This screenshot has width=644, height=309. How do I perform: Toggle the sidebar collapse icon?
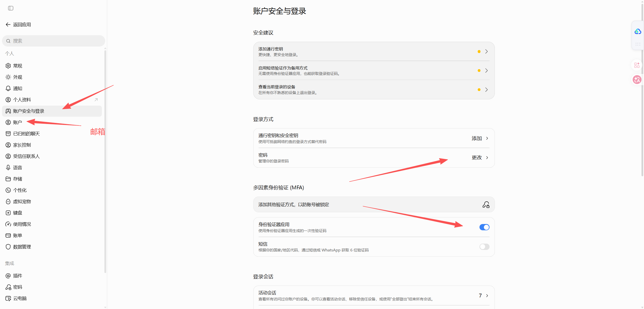pos(11,8)
